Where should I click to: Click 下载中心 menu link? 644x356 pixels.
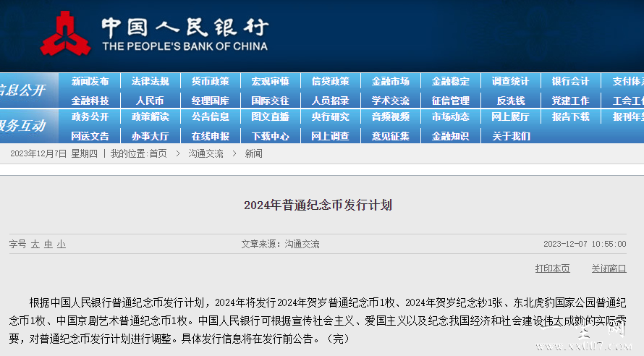(270, 136)
